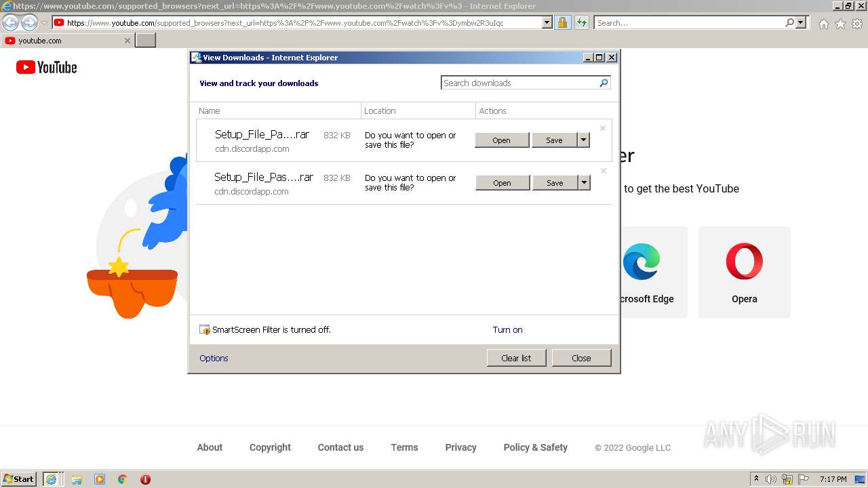Click the IE forward navigation arrow
The image size is (868, 488).
point(29,22)
